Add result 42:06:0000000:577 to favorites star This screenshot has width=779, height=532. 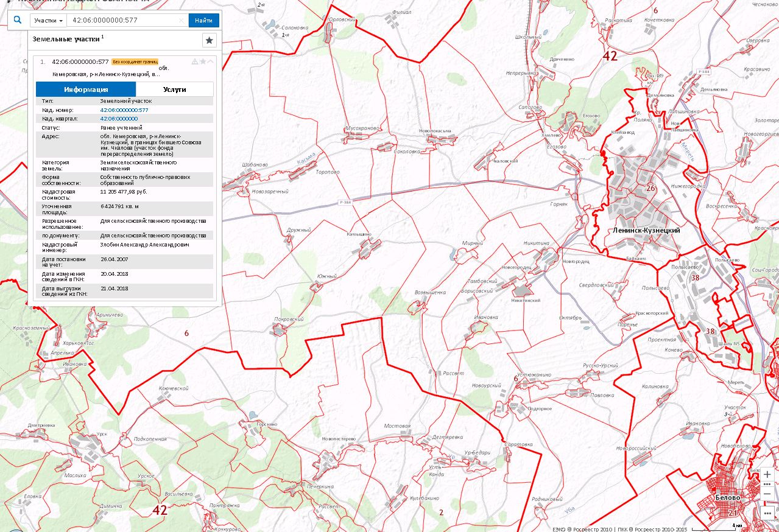(203, 61)
